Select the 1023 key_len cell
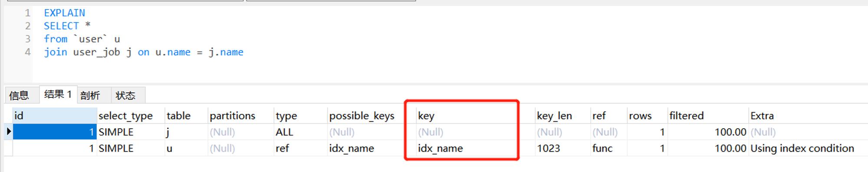Viewport: 868px width, 172px height. click(x=562, y=148)
